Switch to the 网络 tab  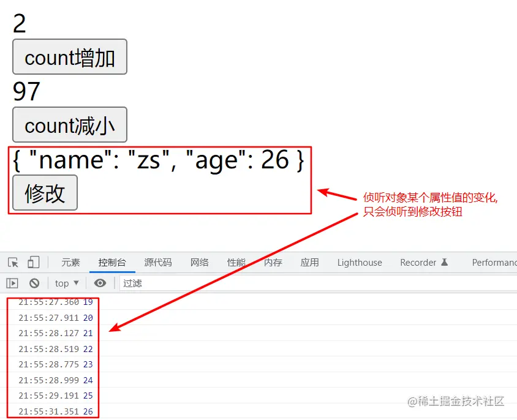[200, 263]
